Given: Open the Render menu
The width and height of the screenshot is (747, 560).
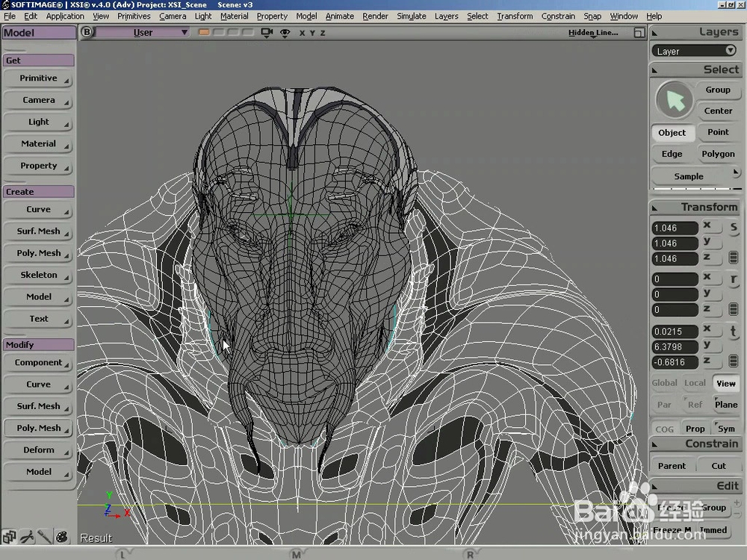Looking at the screenshot, I should point(375,16).
